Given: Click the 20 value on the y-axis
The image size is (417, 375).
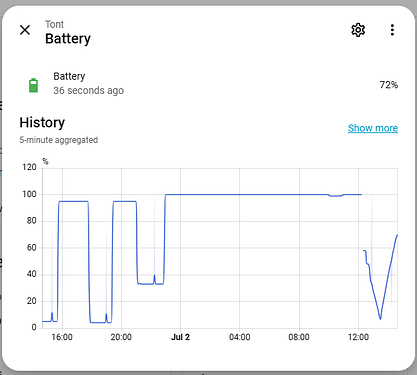Looking at the screenshot, I should click(x=31, y=301).
